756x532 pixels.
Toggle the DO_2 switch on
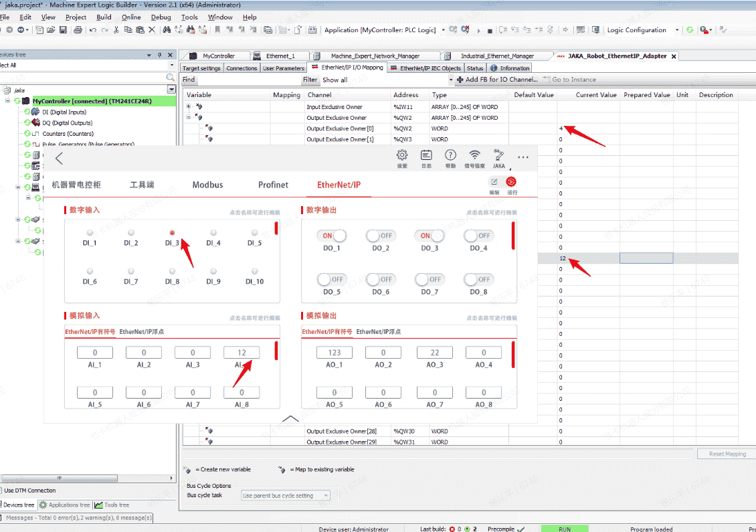click(380, 236)
